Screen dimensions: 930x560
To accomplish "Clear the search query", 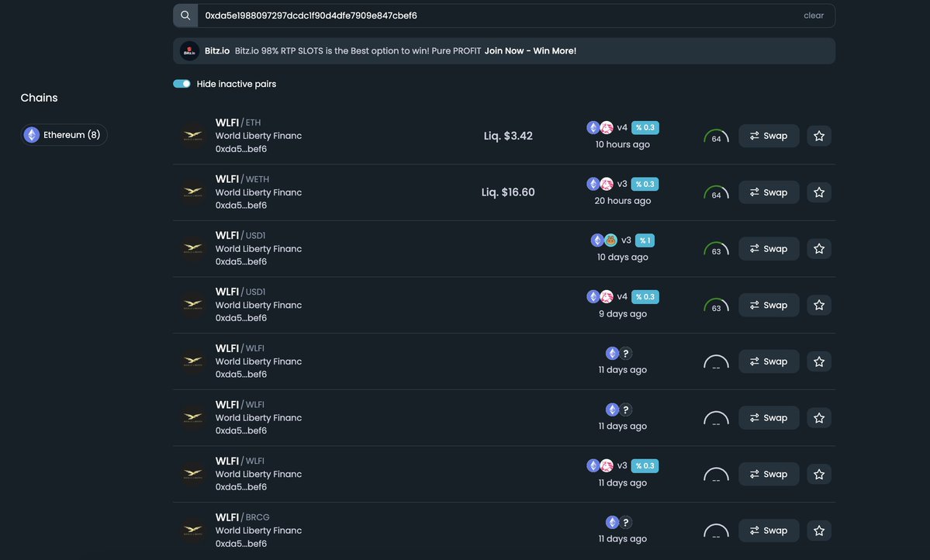I will (x=813, y=16).
